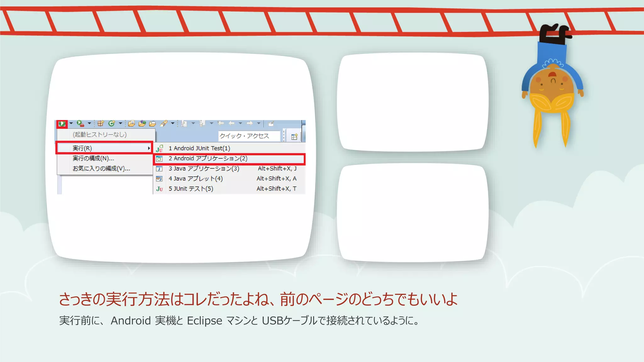Click the Previous Annotation icon
The image size is (644, 362).
click(x=202, y=123)
